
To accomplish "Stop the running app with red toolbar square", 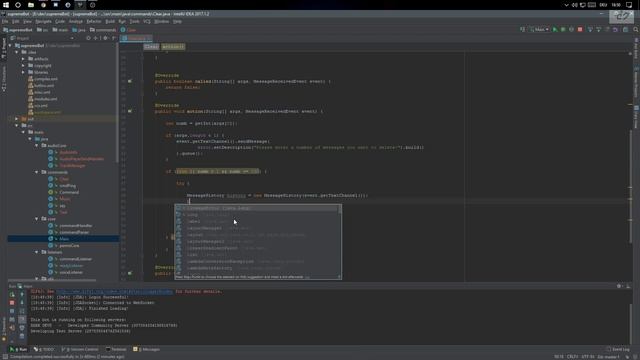I will point(580,29).
